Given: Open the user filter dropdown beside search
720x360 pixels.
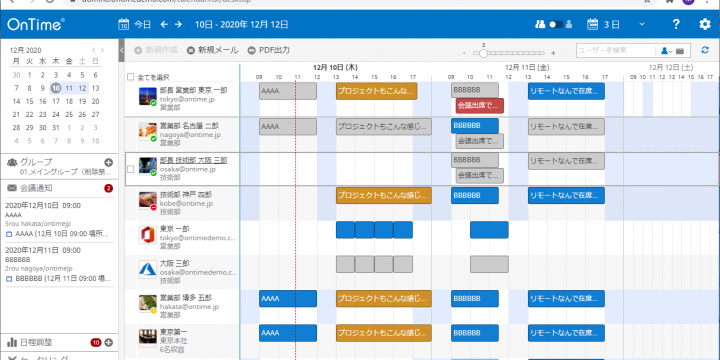Looking at the screenshot, I should (x=666, y=51).
